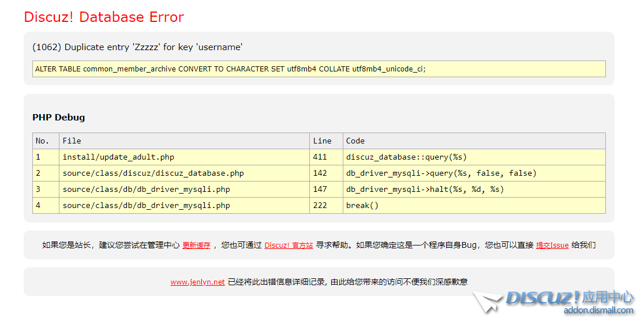
Task: Click line number 222 cell
Action: (327, 206)
